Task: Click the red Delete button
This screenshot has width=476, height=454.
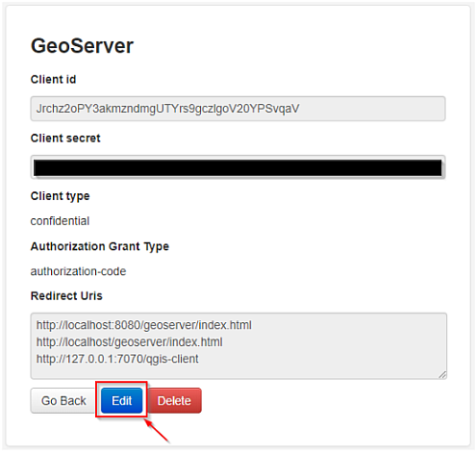Action: click(174, 400)
